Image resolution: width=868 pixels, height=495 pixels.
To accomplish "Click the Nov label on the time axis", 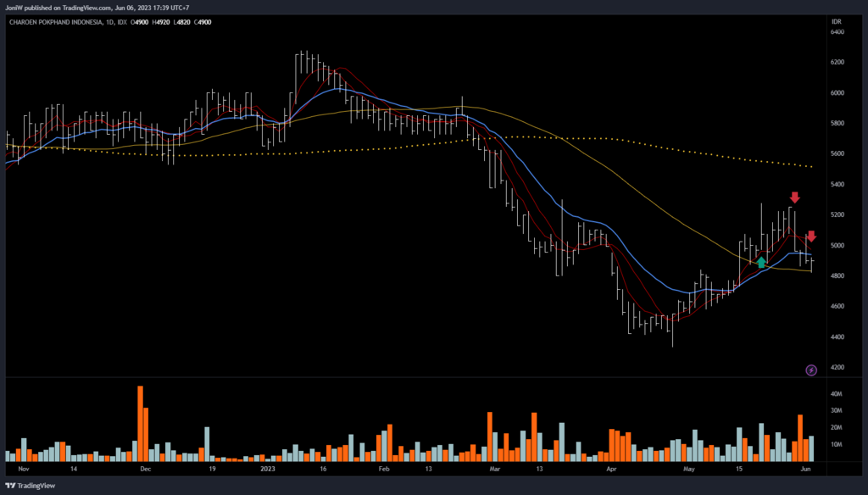I will pos(23,468).
